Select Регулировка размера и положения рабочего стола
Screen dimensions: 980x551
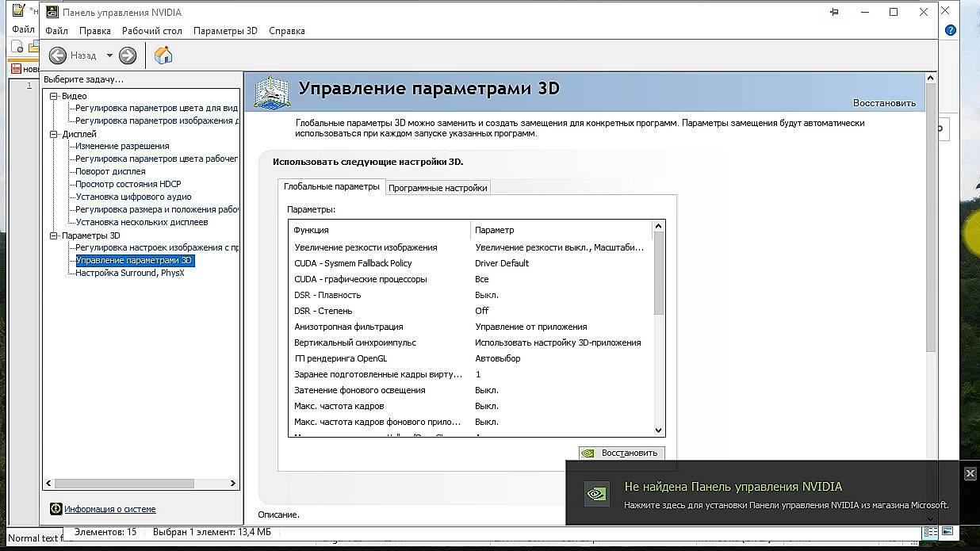coord(156,209)
